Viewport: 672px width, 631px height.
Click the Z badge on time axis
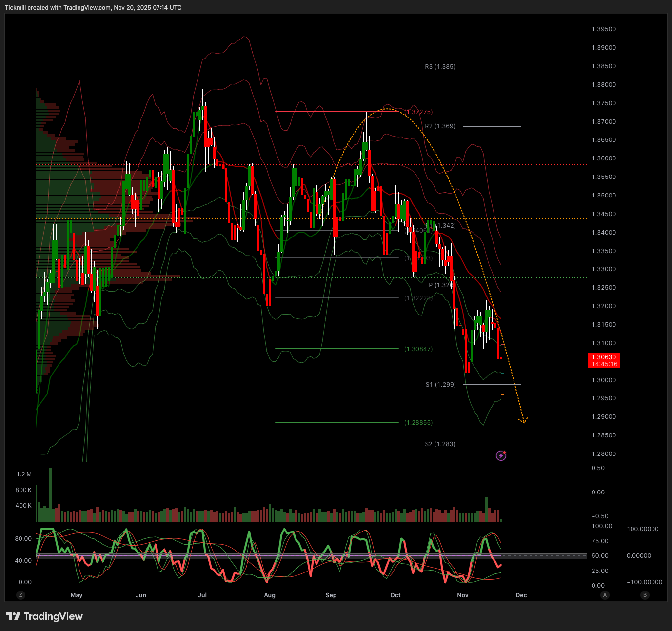coord(20,595)
